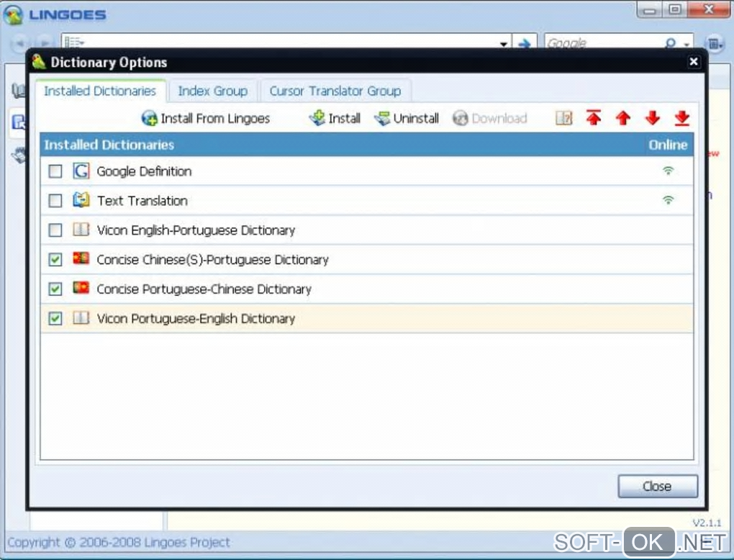Click the greyed-out Download button
The width and height of the screenshot is (734, 560).
click(490, 119)
